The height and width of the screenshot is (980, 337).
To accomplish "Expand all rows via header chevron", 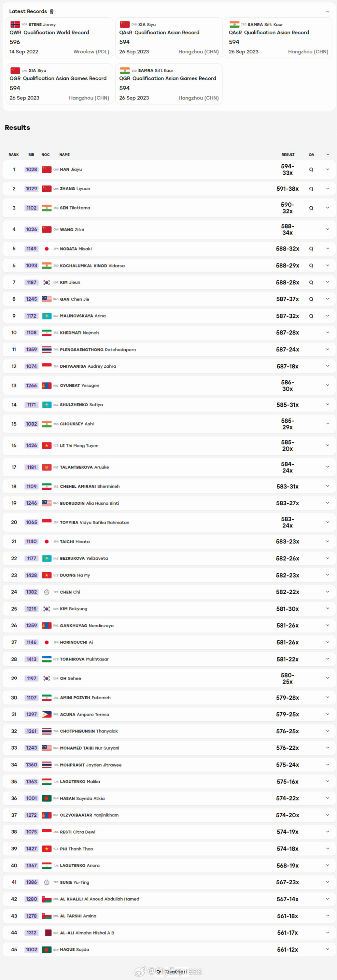I will [328, 155].
